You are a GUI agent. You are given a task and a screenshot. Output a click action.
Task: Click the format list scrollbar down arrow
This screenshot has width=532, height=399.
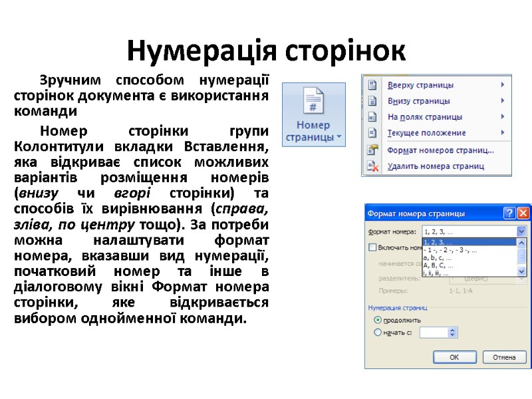click(521, 271)
